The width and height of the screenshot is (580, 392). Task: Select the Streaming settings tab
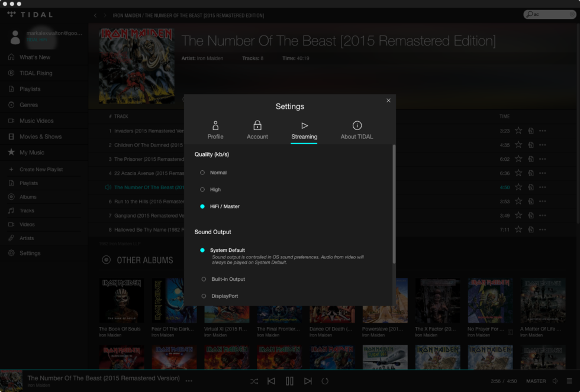[x=304, y=131]
